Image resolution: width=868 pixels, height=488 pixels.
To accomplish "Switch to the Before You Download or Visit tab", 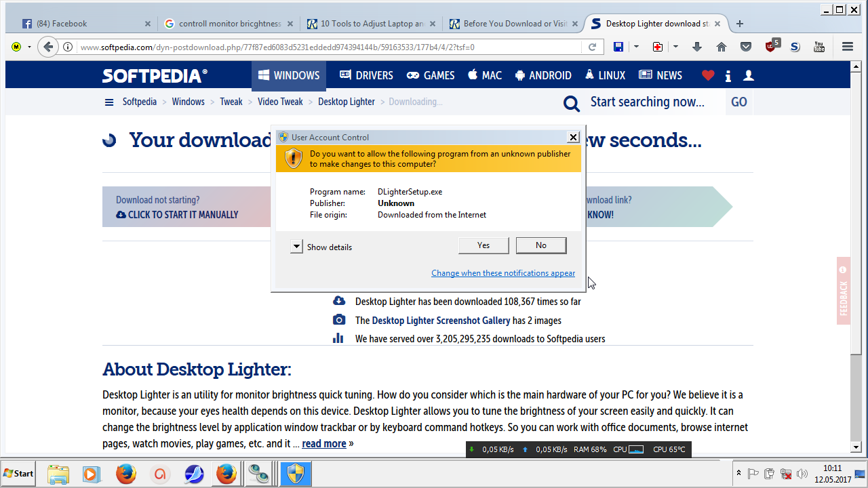I will 514,24.
